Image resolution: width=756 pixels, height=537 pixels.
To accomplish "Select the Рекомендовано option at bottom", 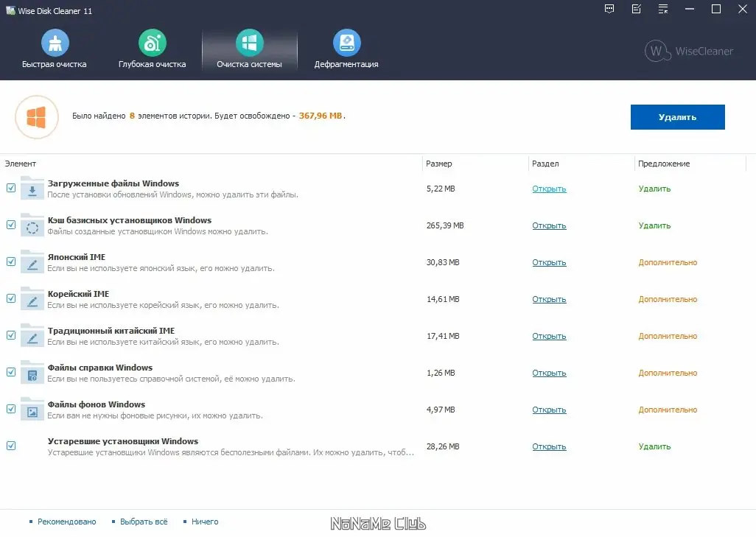I will pos(66,522).
